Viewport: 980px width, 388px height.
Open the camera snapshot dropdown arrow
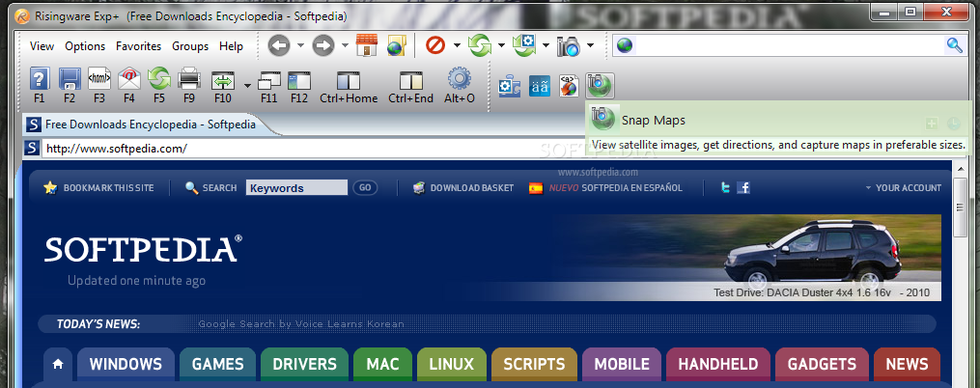coord(590,45)
